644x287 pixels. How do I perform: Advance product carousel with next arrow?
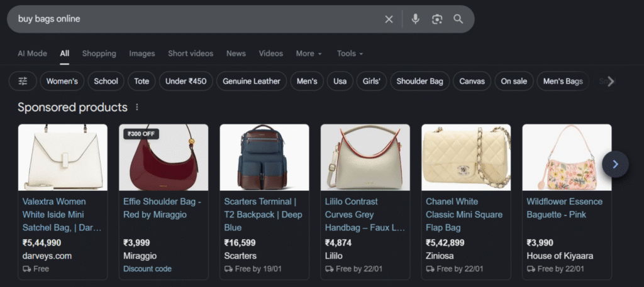[x=615, y=165]
